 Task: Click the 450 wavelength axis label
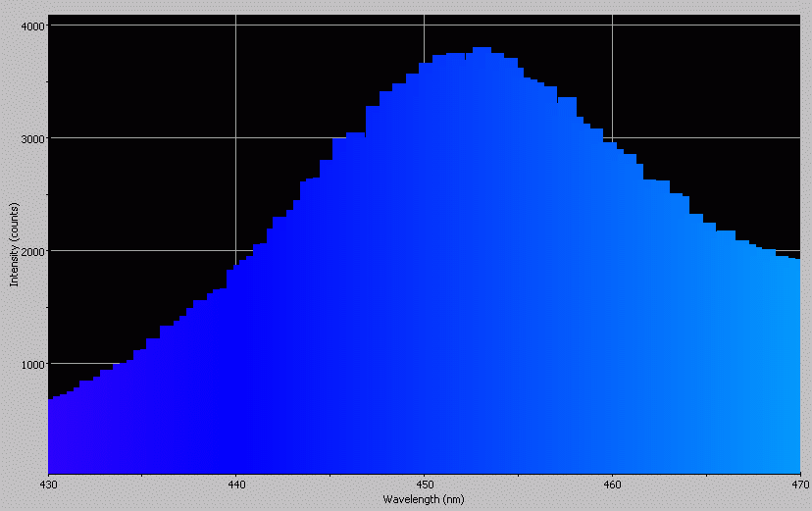pyautogui.click(x=424, y=485)
